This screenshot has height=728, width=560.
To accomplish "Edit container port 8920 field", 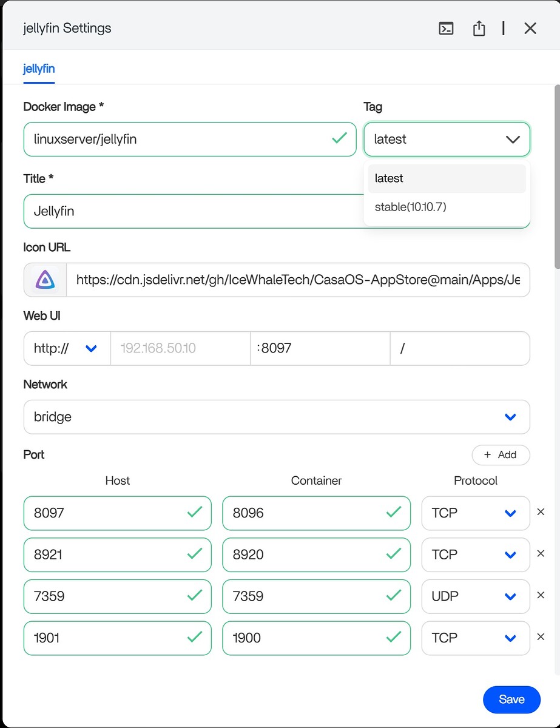I will coord(316,554).
